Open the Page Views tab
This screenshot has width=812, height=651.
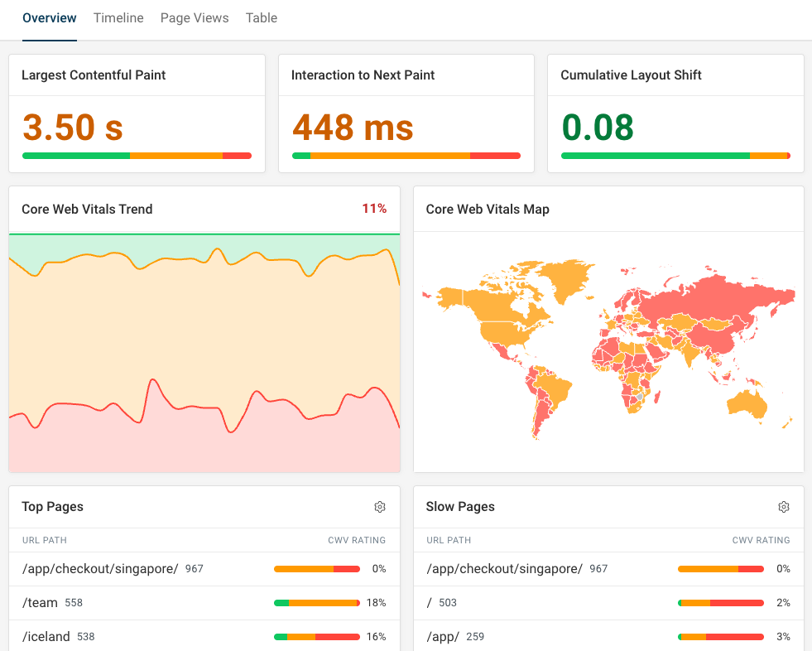[195, 17]
